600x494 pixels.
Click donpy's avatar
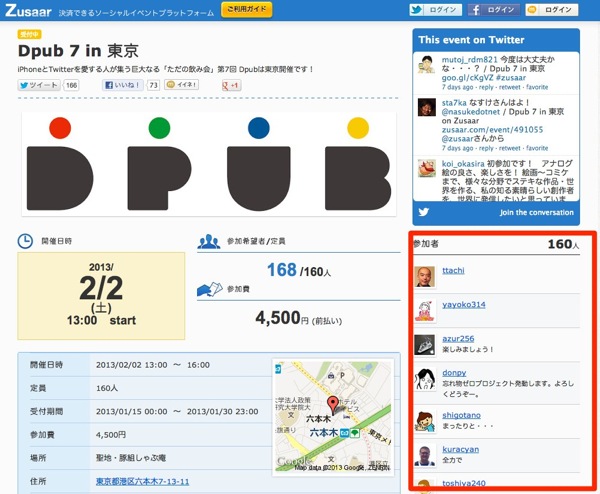[x=425, y=379]
